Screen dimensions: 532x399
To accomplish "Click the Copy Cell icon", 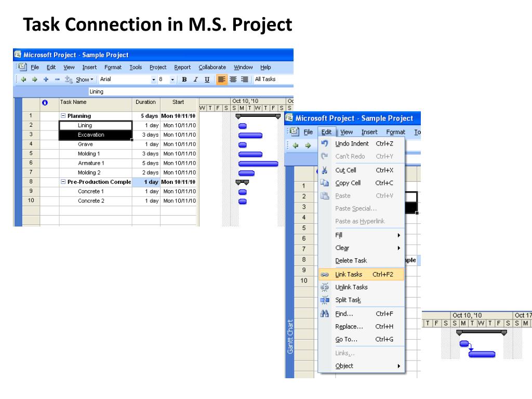I will (325, 183).
